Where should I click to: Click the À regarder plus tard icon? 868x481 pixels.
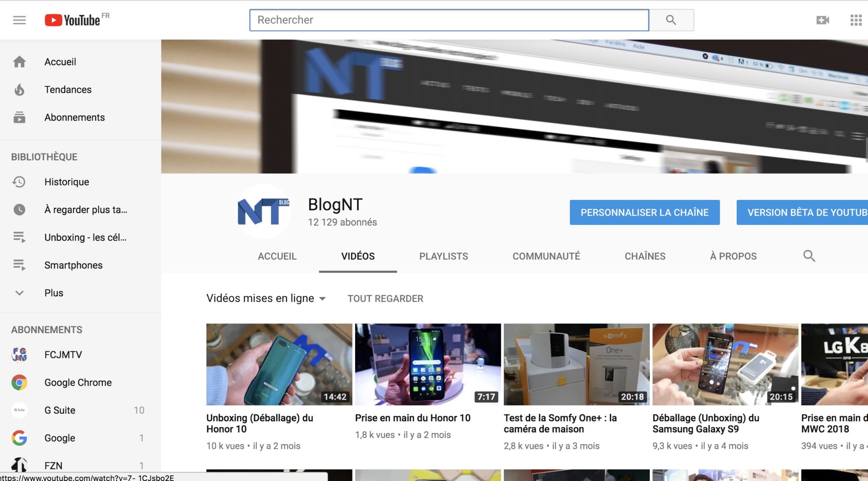(x=19, y=209)
